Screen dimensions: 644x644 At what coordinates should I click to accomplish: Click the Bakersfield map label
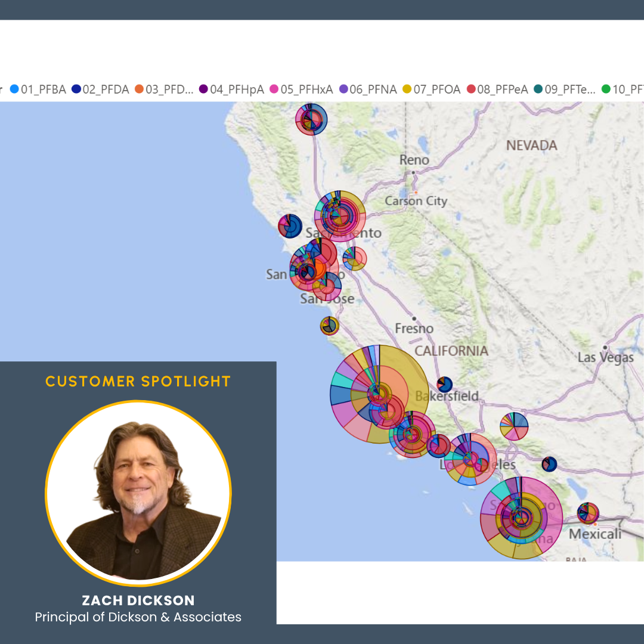447,396
